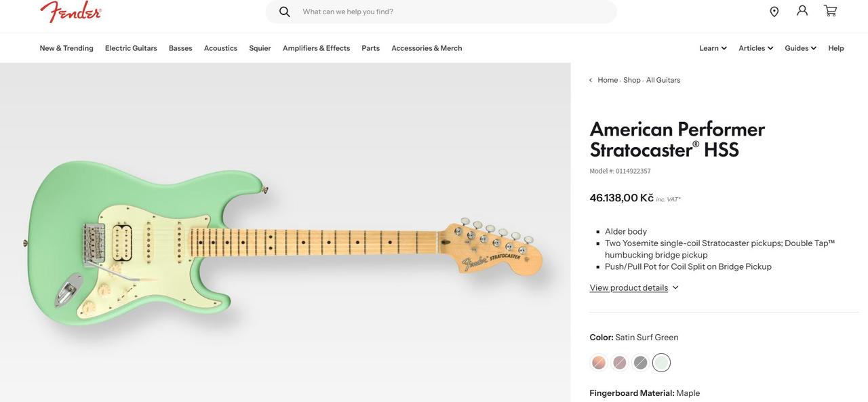
Task: Open the Help link
Action: click(836, 48)
